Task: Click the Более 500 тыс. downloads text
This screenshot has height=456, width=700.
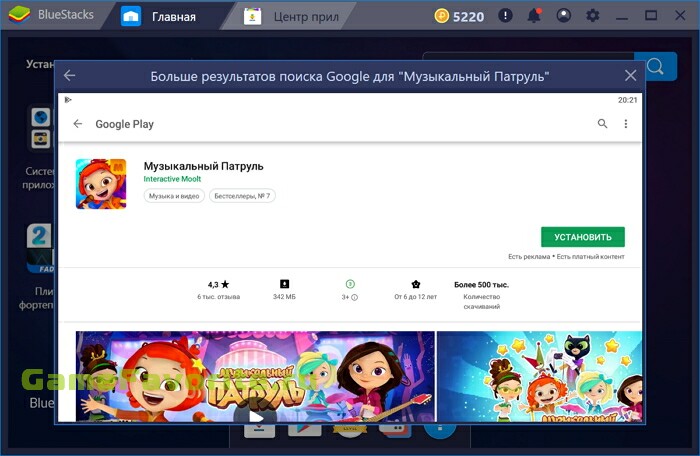Action: click(481, 284)
